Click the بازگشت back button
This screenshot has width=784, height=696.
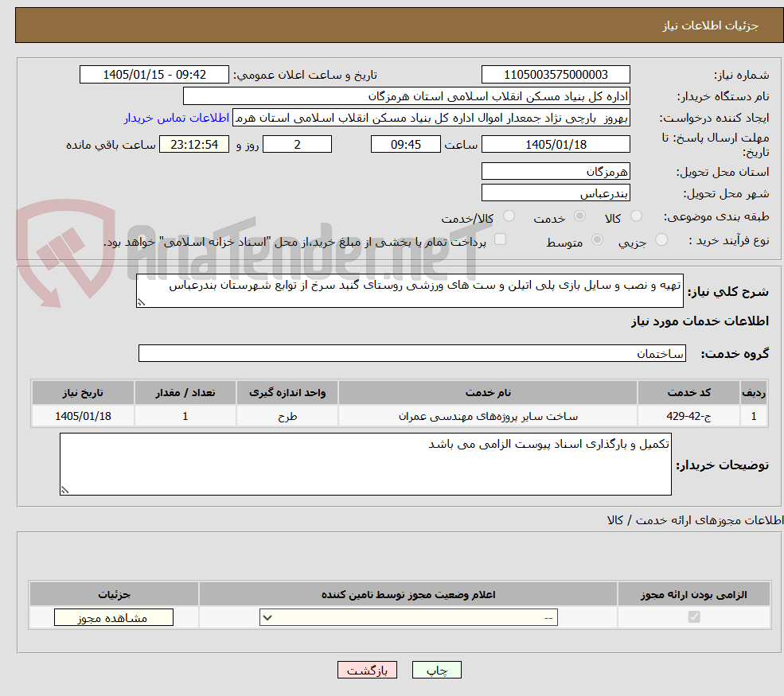(x=367, y=670)
